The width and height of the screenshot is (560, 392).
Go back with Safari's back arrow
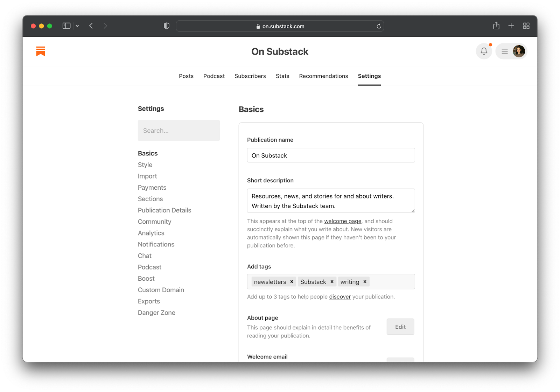(91, 26)
